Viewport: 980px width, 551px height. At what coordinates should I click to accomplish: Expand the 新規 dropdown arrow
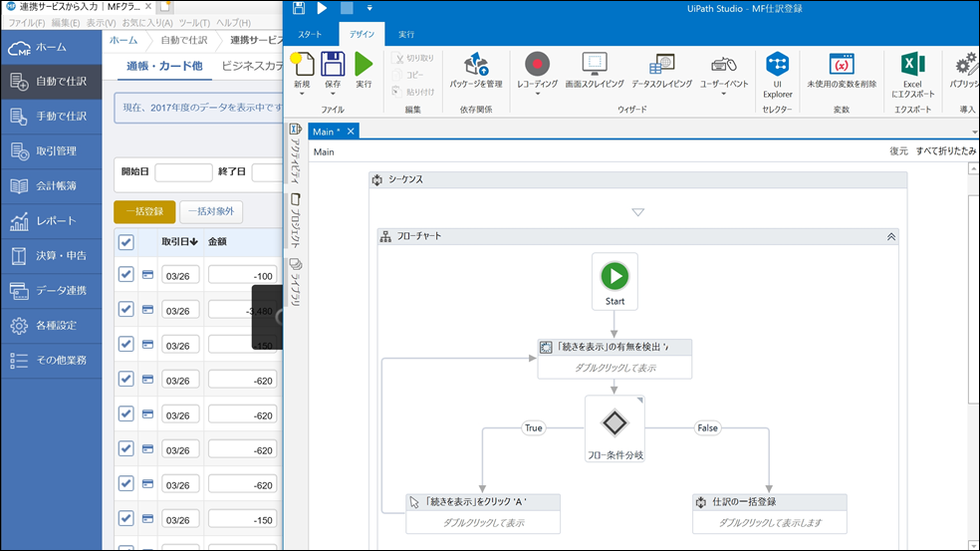tap(302, 94)
